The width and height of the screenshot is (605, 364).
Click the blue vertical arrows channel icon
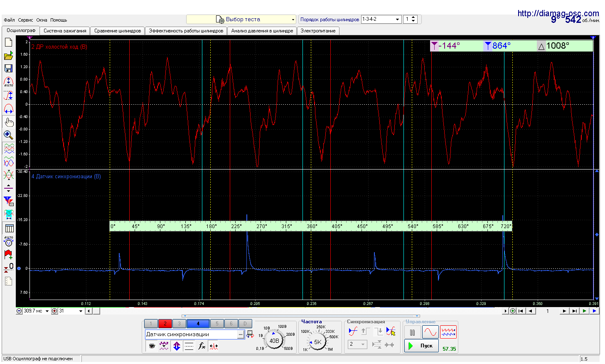[177, 346]
